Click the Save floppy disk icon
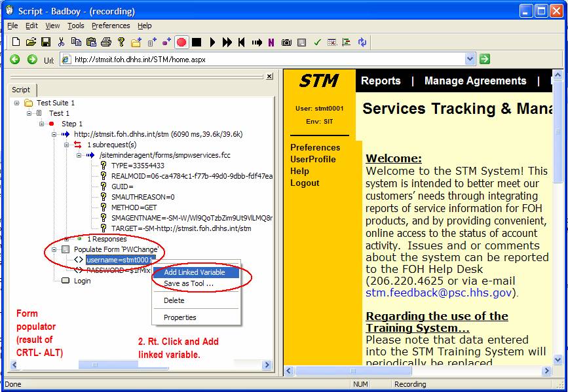This screenshot has height=392, width=568. point(46,43)
